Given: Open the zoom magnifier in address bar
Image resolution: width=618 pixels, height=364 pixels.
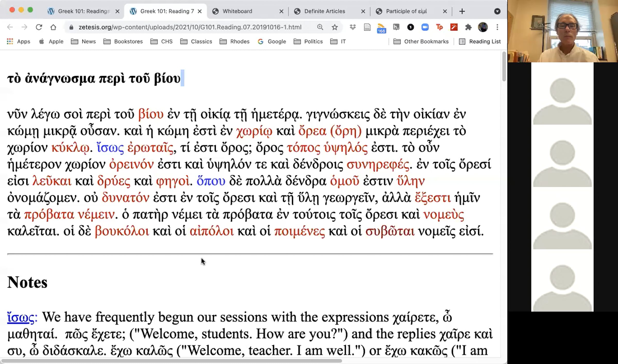Looking at the screenshot, I should click(320, 27).
